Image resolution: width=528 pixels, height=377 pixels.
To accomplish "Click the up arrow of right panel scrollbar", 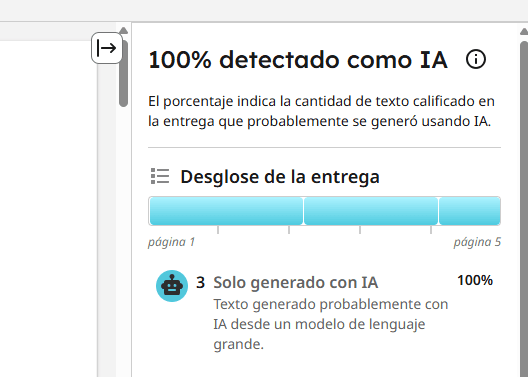I will coord(524,32).
